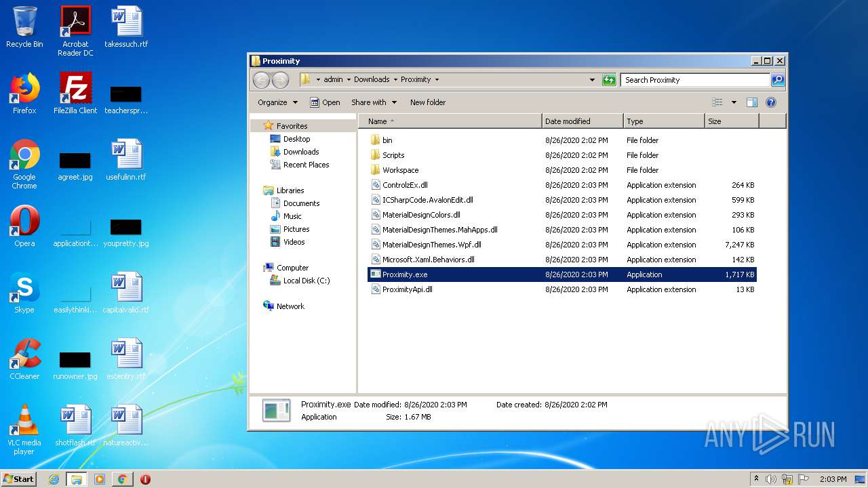Select capitalvalid.rtf desktop file
The width and height of the screenshot is (868, 488).
tap(126, 293)
